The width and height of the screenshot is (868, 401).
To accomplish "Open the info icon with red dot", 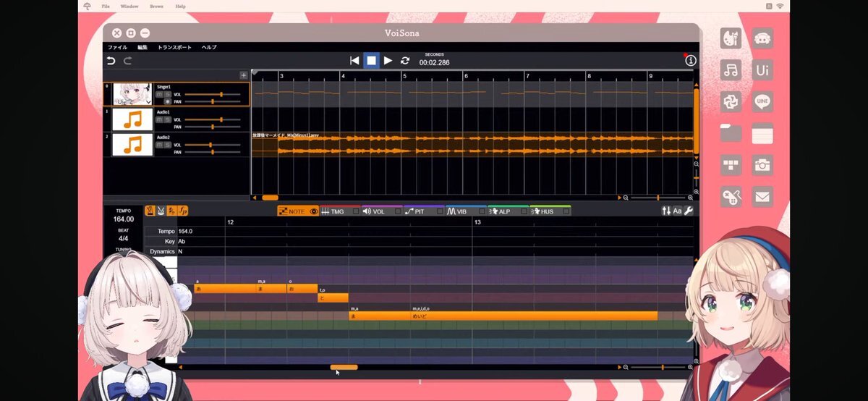I will tap(690, 61).
